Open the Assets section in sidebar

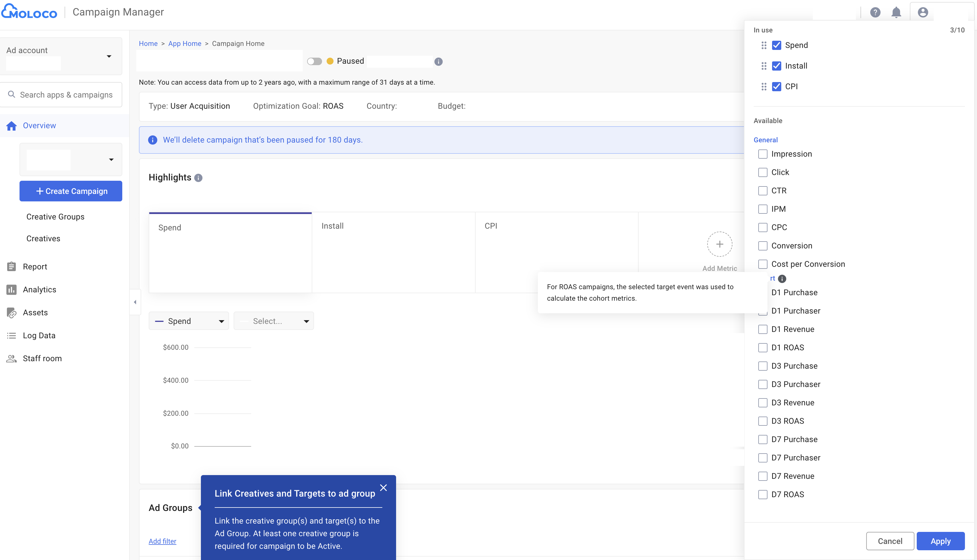[35, 312]
